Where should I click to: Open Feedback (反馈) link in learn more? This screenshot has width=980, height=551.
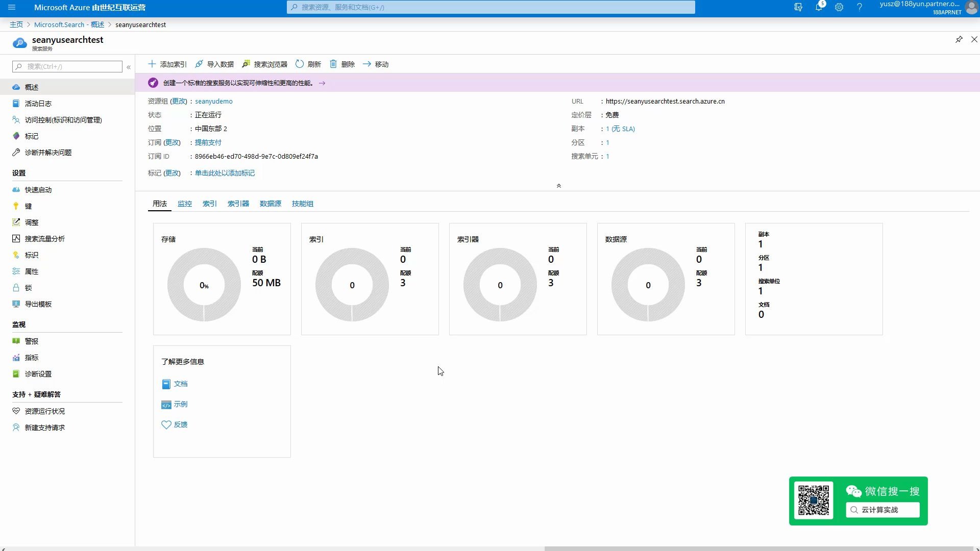[181, 424]
